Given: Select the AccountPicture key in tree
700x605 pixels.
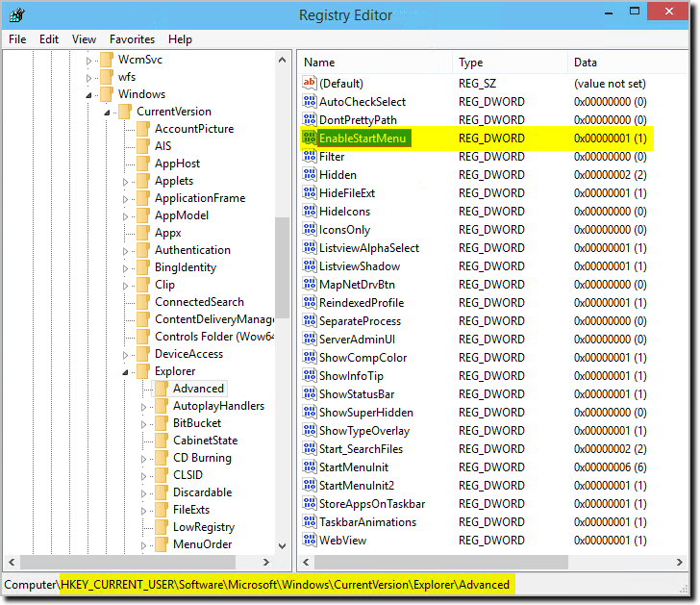Looking at the screenshot, I should click(x=194, y=129).
